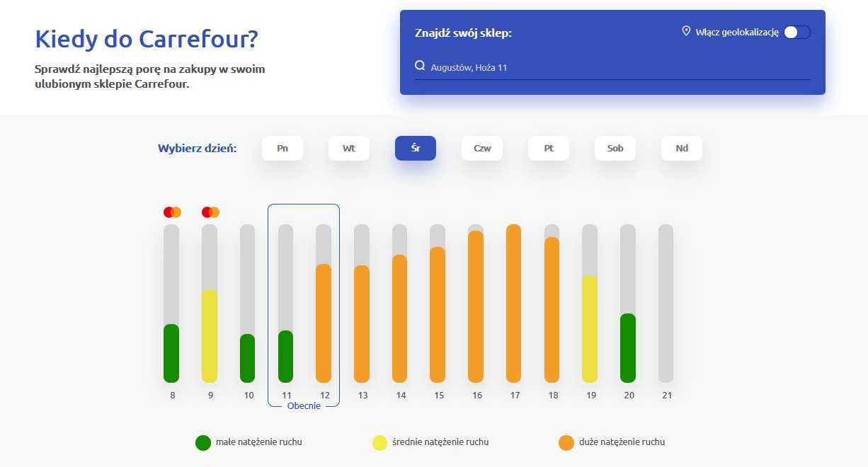Switch to the Pt day tab
This screenshot has height=467, width=868.
[549, 149]
